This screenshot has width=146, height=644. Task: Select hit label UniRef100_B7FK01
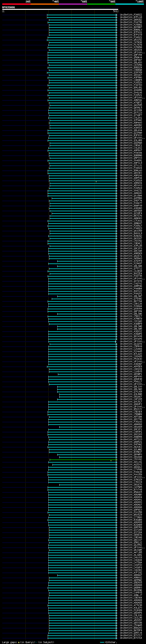(131, 32)
